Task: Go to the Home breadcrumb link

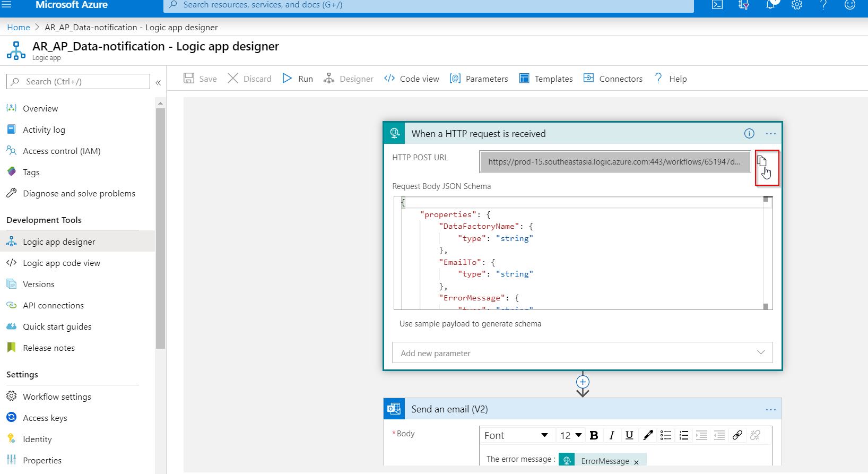Action: tap(19, 28)
